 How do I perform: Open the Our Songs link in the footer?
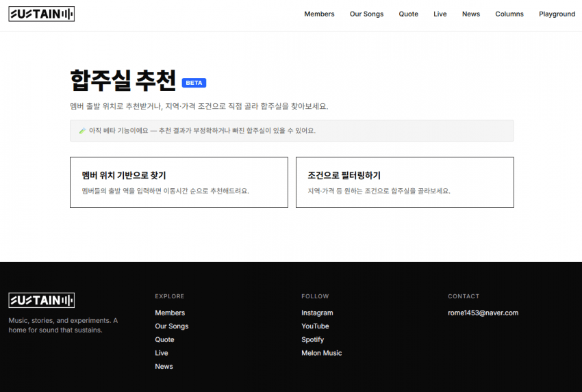click(x=171, y=326)
